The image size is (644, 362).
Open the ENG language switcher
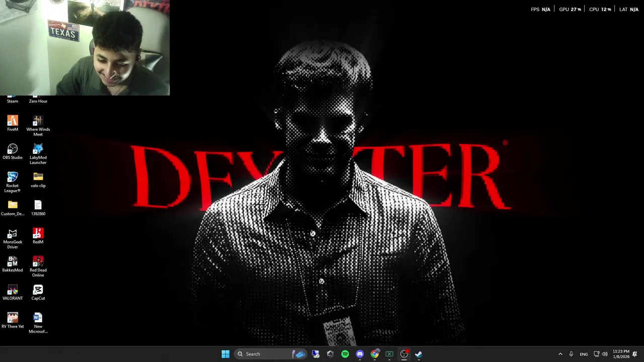pyautogui.click(x=584, y=354)
